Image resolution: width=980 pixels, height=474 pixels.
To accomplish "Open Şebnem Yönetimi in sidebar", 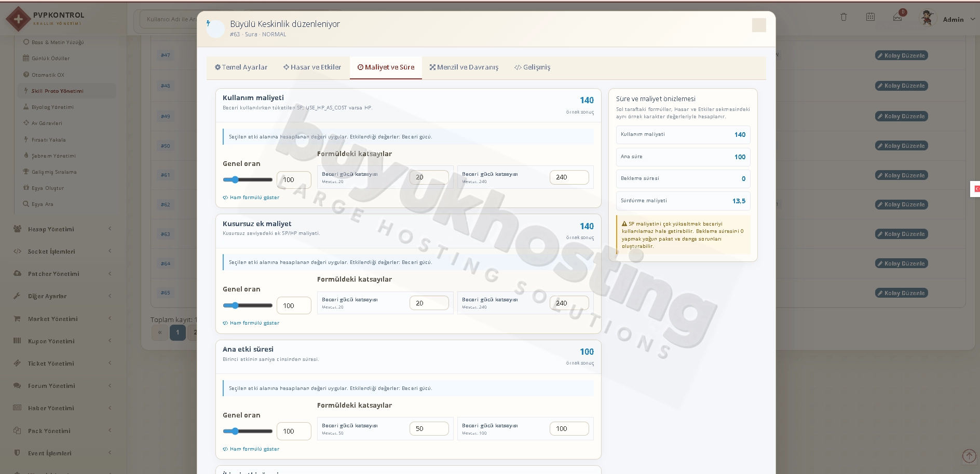I will (53, 156).
